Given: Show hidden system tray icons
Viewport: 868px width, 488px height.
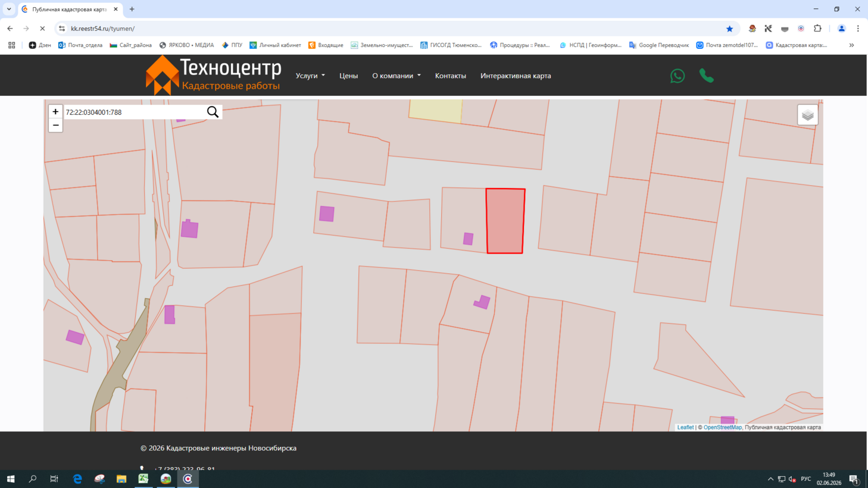Looking at the screenshot, I should pyautogui.click(x=770, y=479).
